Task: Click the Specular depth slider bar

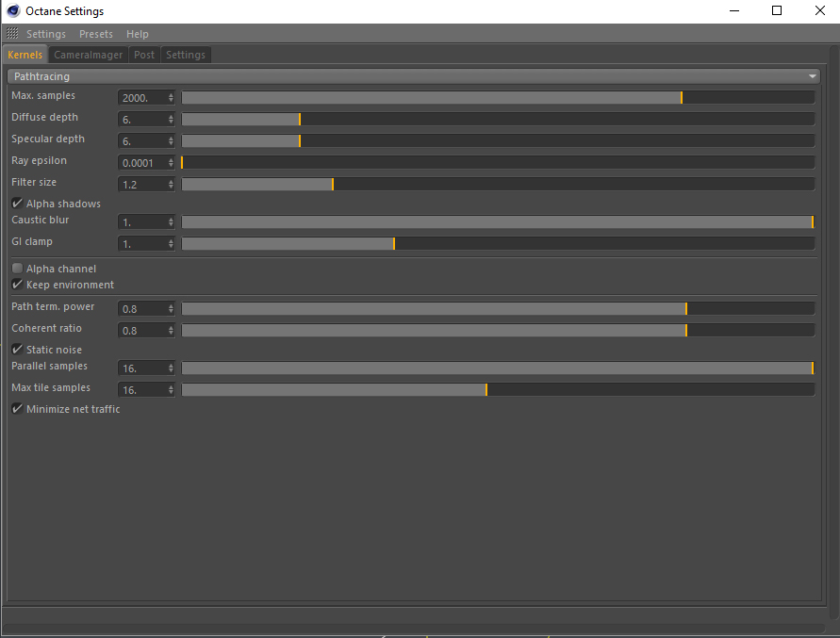Action: 498,140
